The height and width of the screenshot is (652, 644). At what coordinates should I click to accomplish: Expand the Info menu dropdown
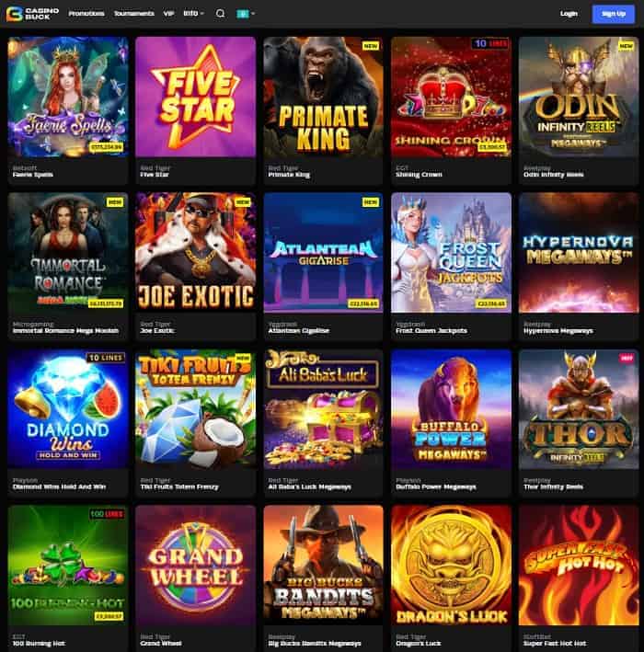pos(193,13)
